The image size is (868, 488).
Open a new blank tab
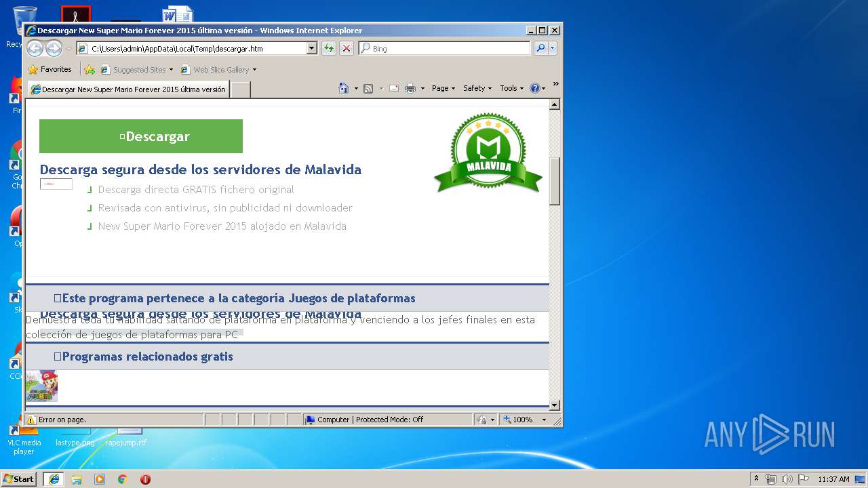[x=240, y=89]
